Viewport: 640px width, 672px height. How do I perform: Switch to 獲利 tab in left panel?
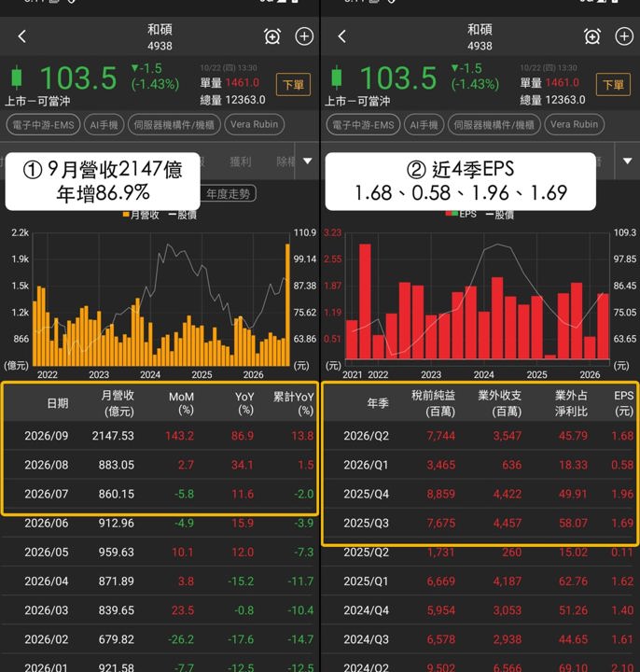pos(241,161)
